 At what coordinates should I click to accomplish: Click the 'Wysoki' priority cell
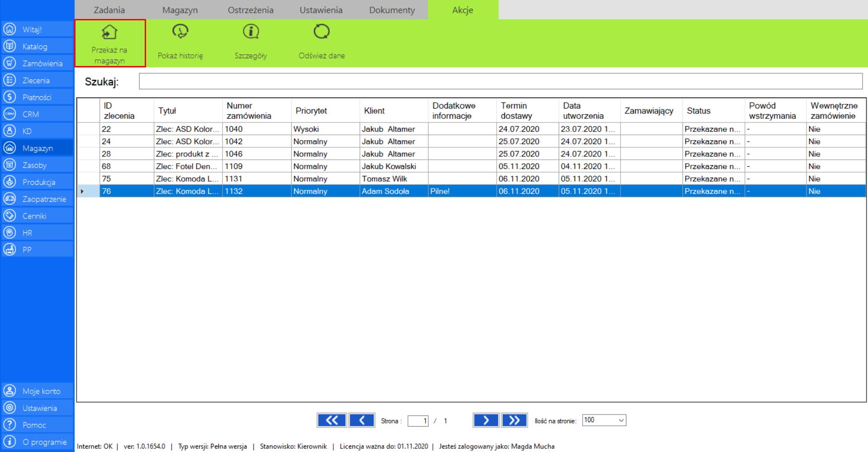(326, 129)
